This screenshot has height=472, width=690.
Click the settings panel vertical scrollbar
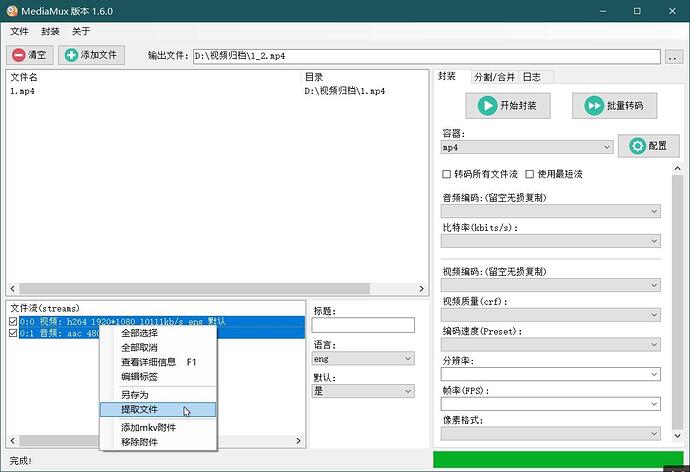677,301
